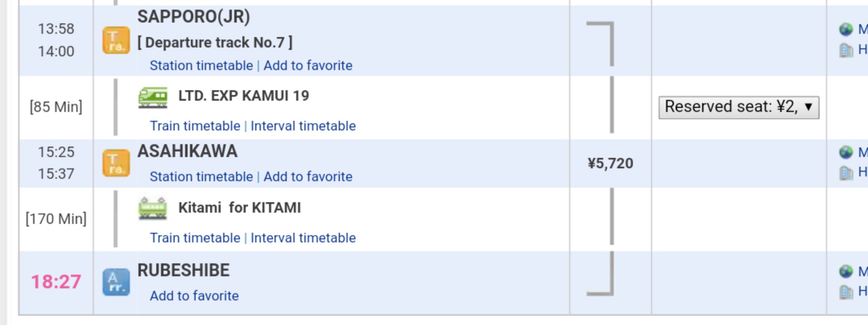Click the orange transfer icon beside ASAHIKAWA
Screen dimensions: 868x325
(x=116, y=163)
